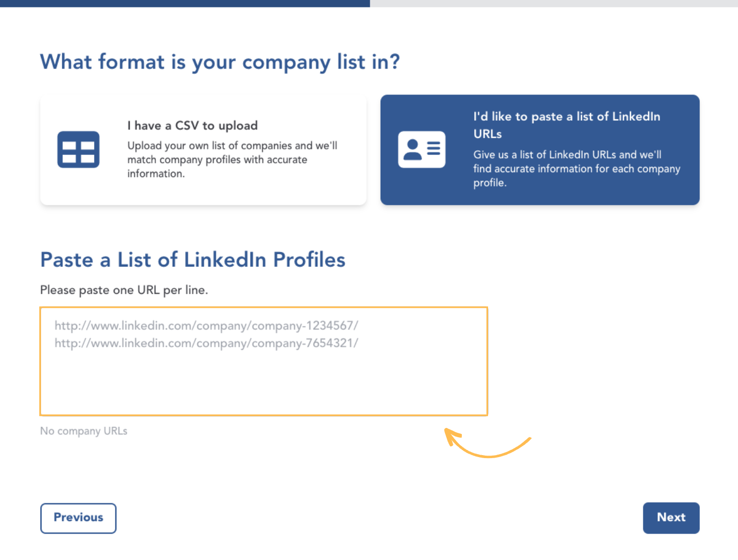738x560 pixels.
Task: Click the LinkedIn URLs card description text
Action: pos(577,169)
